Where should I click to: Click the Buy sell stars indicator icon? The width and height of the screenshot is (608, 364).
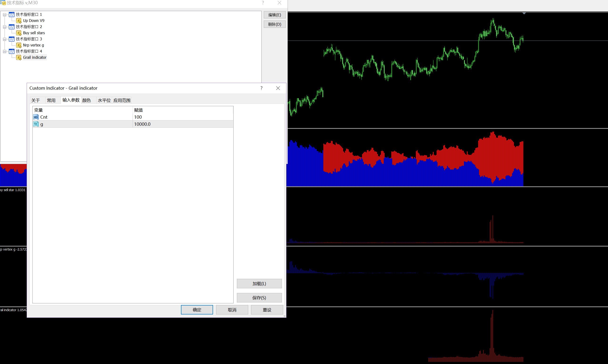[x=19, y=33]
